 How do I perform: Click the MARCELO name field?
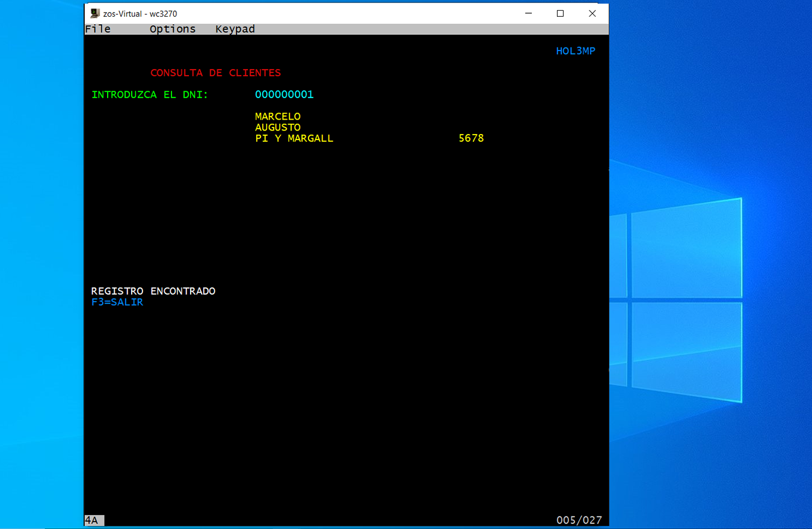277,116
